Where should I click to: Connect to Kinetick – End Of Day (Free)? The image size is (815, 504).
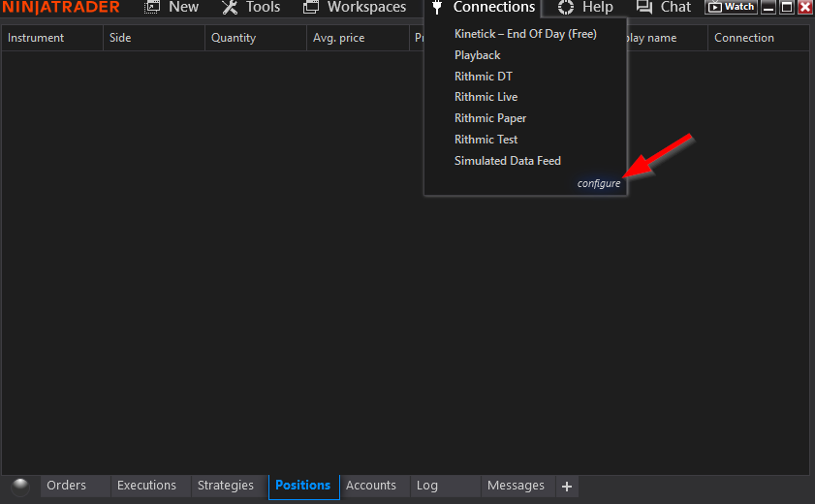525,34
